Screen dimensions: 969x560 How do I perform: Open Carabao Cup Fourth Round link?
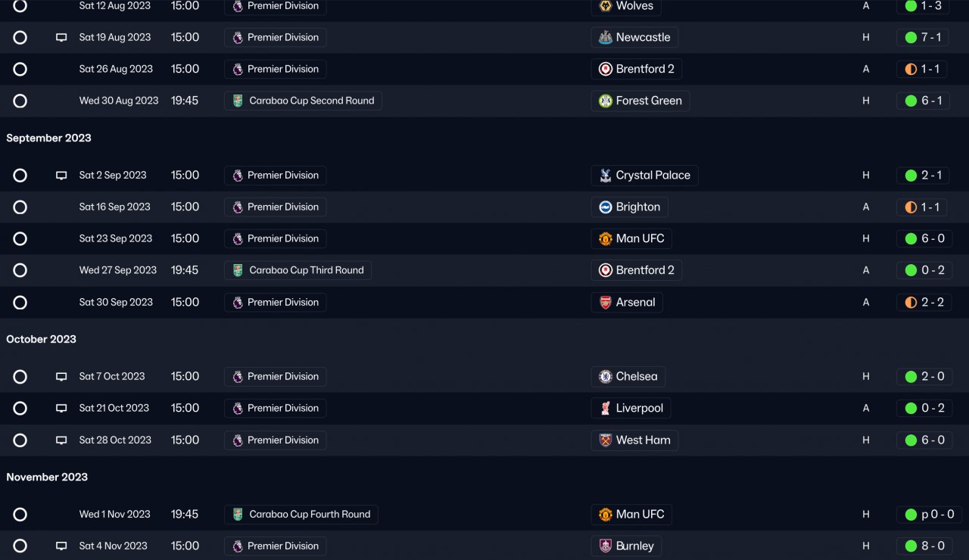click(310, 514)
